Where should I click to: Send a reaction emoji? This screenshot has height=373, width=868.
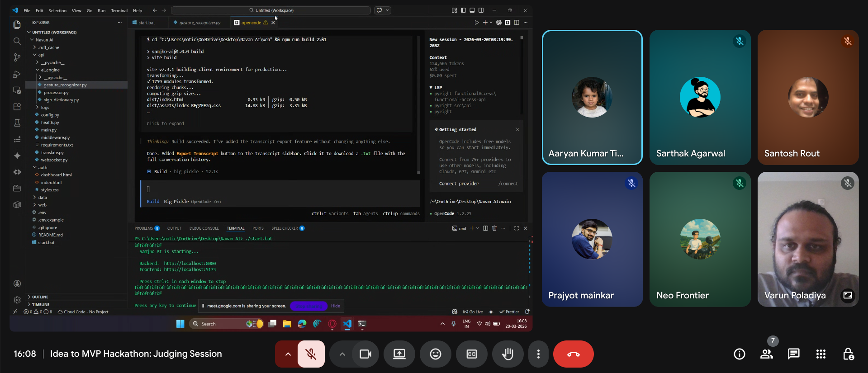pos(435,354)
